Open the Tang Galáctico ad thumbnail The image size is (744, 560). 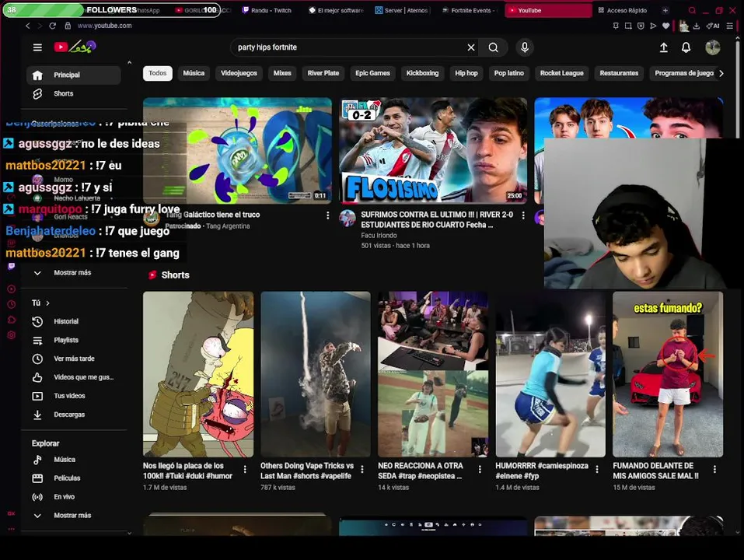click(237, 150)
